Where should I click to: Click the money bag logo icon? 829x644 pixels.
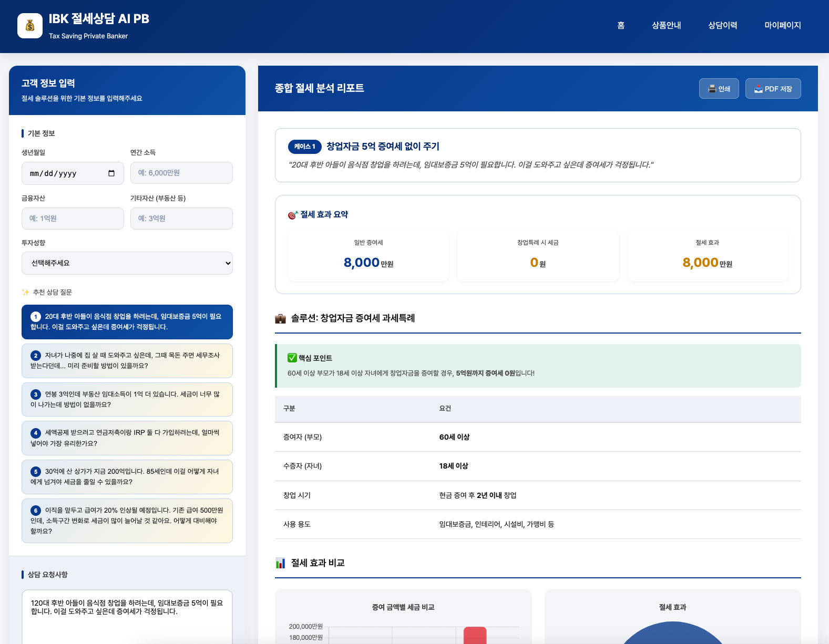(30, 26)
